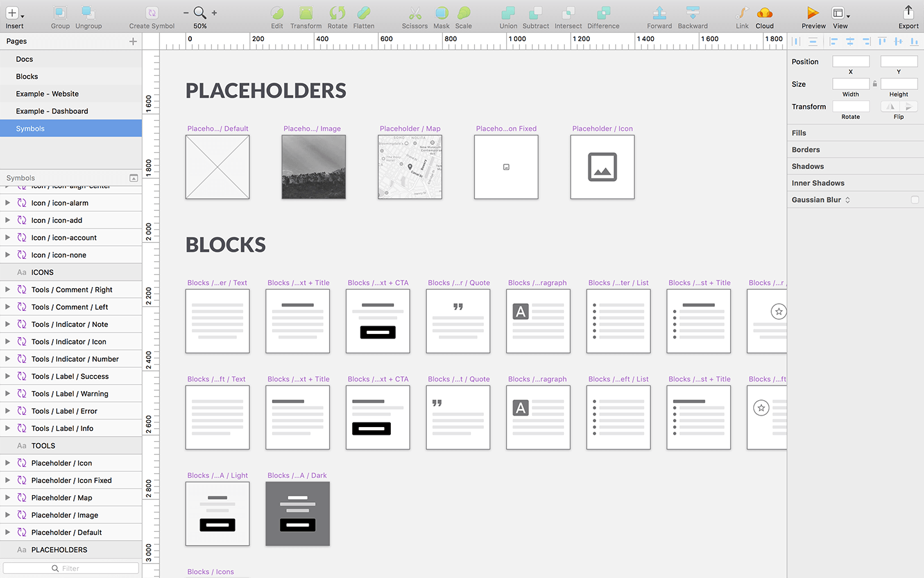This screenshot has width=924, height=578.
Task: Click the Width size field
Action: coord(851,84)
